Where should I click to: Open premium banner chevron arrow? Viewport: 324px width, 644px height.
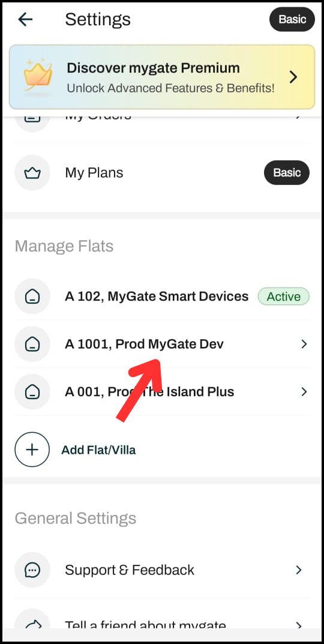(293, 77)
